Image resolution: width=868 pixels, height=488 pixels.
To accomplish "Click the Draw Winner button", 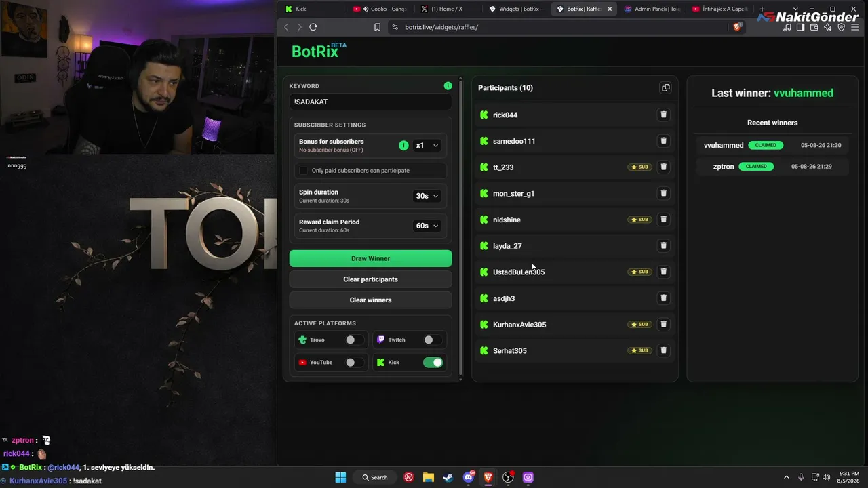I will point(370,258).
